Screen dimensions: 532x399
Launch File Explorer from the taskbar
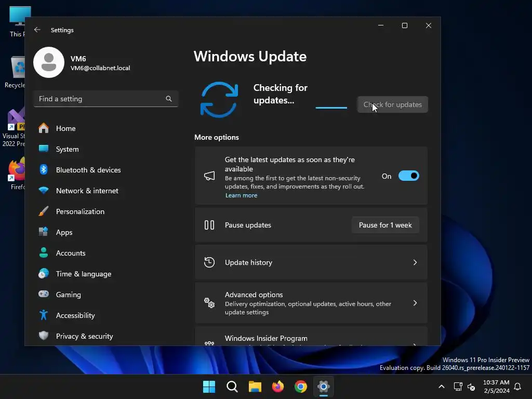click(x=255, y=387)
